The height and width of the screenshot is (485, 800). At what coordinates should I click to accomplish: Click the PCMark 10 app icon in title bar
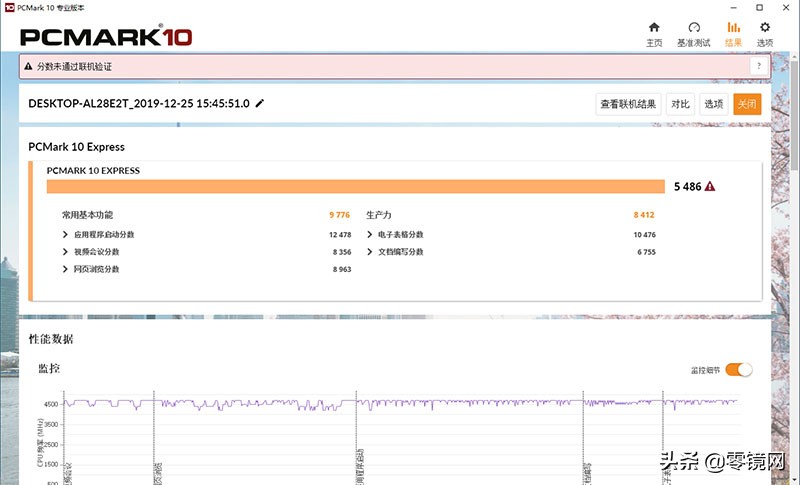click(9, 8)
